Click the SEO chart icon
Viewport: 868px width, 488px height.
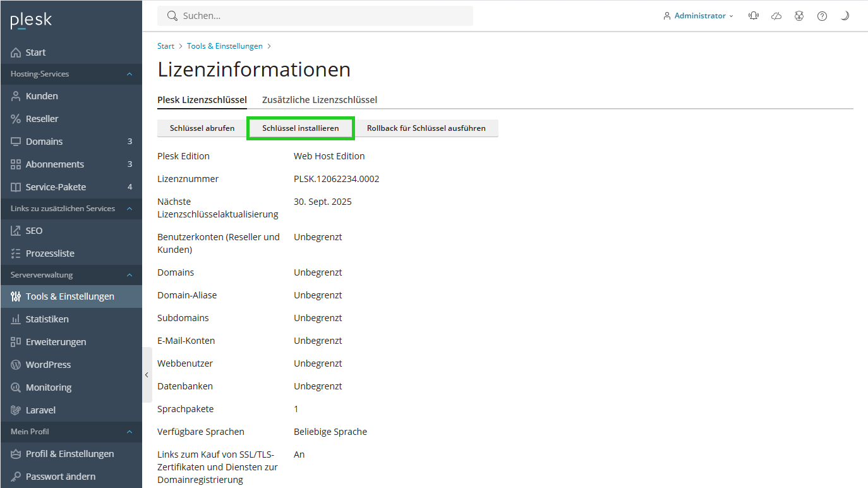tap(16, 231)
